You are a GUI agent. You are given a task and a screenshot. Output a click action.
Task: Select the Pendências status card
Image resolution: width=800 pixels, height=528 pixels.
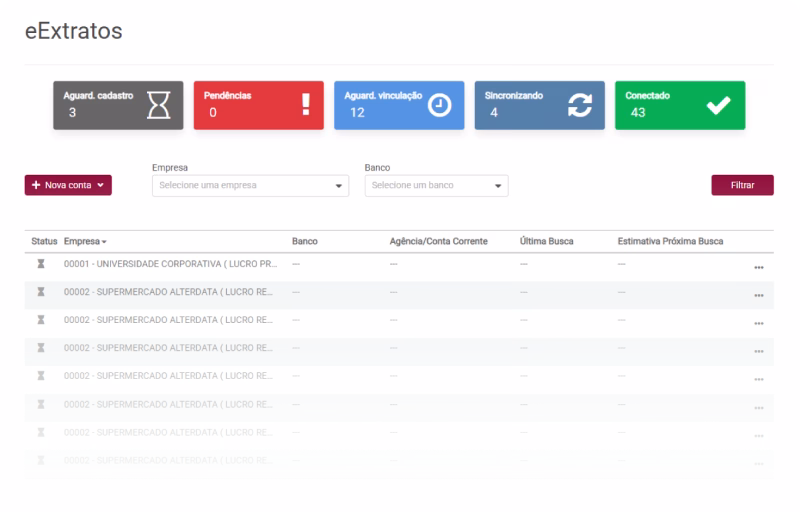[x=258, y=105]
